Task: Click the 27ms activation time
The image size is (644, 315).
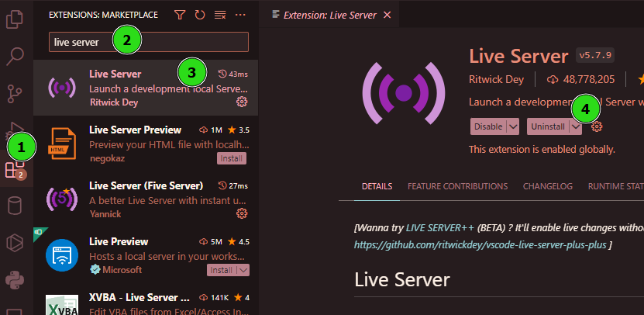Action: click(x=232, y=186)
